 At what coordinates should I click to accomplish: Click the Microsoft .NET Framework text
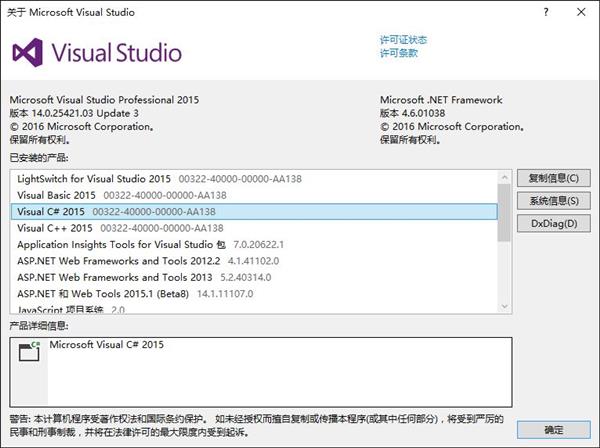coord(441,100)
